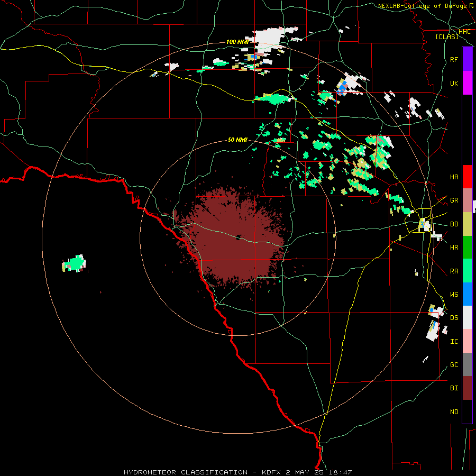Screen dimensions: 476x476
Task: Click the KDFX radar site identifier
Action: click(x=272, y=472)
